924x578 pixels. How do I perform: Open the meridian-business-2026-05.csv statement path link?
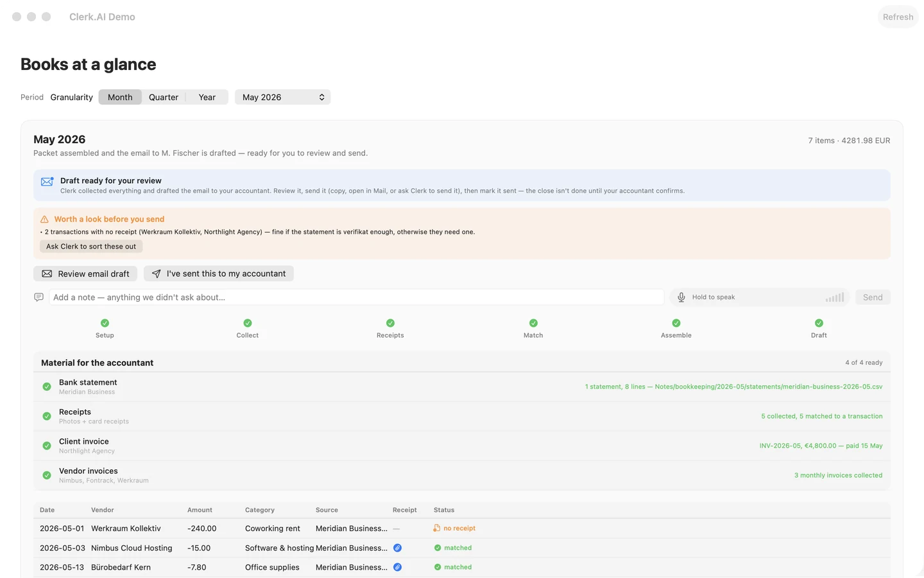click(x=768, y=387)
